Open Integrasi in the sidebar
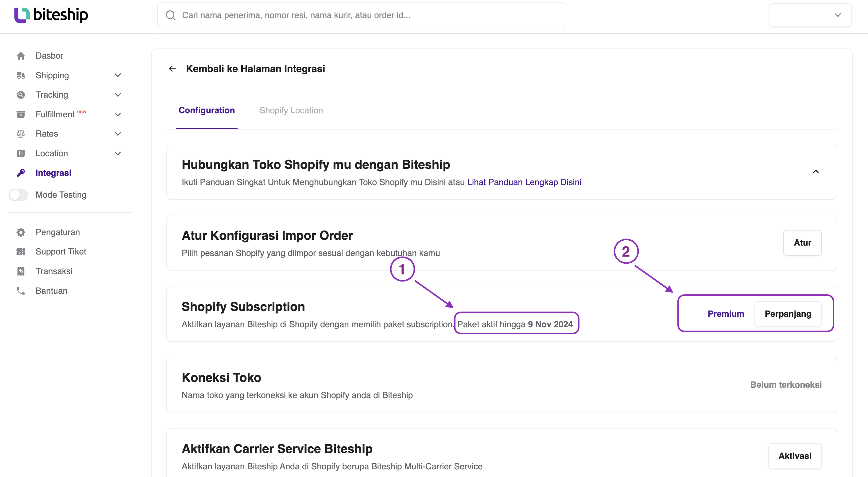The image size is (868, 477). tap(54, 173)
